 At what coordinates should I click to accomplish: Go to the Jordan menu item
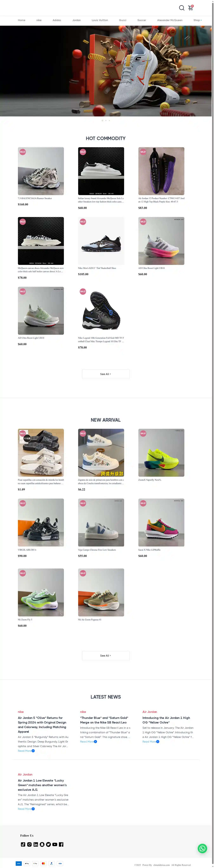(76, 20)
